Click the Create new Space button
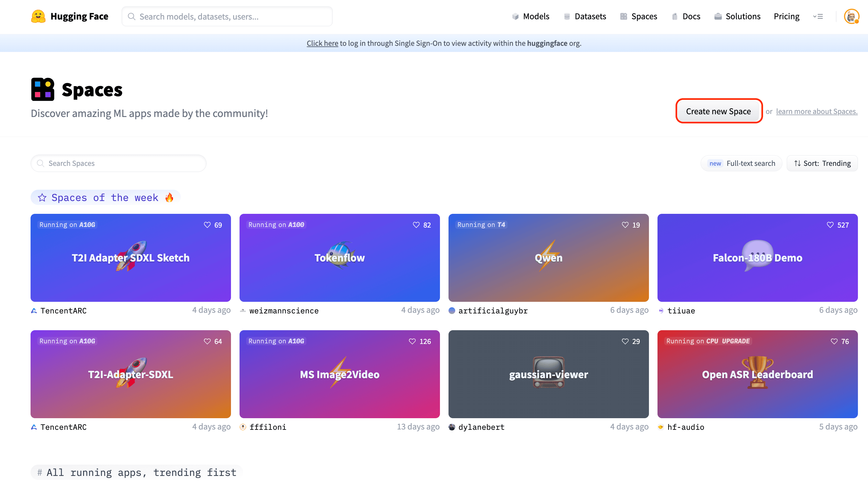 (718, 111)
